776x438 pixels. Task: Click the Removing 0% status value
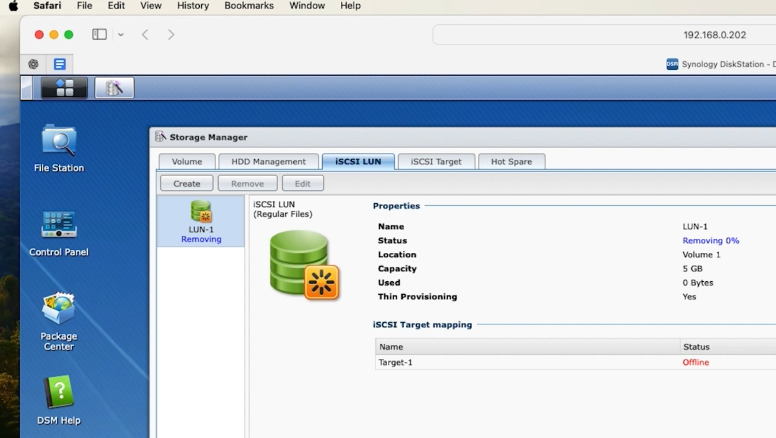point(711,241)
